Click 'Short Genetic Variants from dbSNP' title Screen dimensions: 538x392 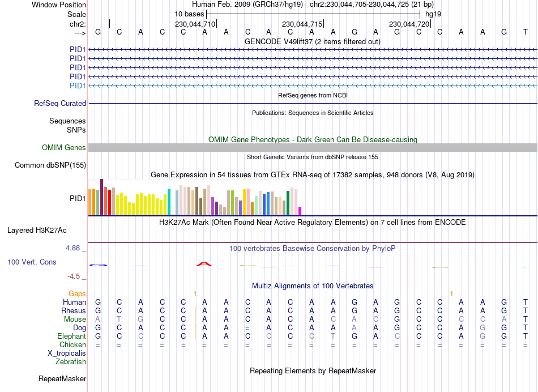313,157
